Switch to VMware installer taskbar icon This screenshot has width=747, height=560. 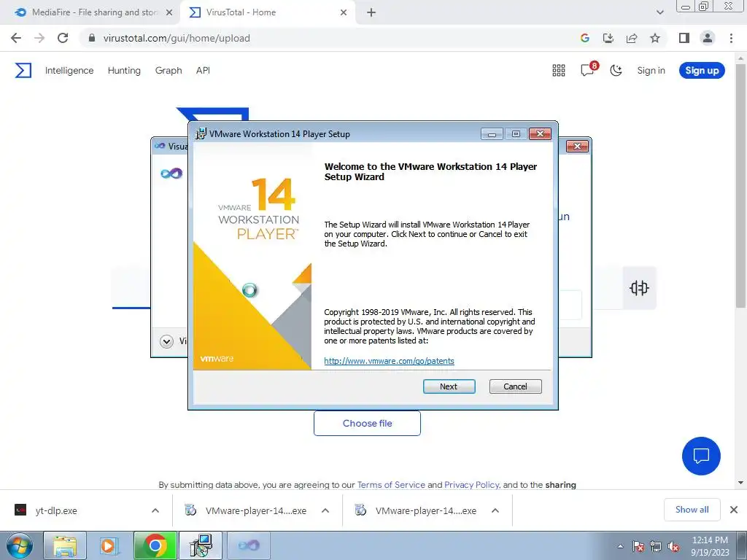(201, 545)
